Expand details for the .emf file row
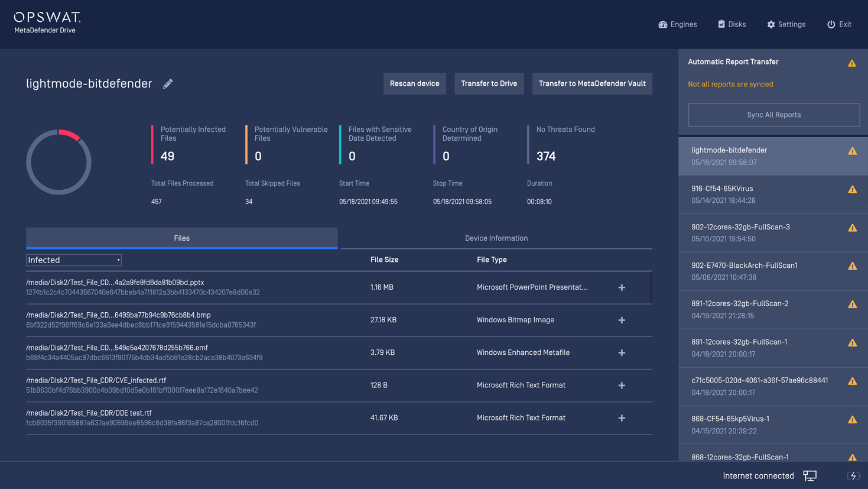This screenshot has width=868, height=489. click(622, 352)
